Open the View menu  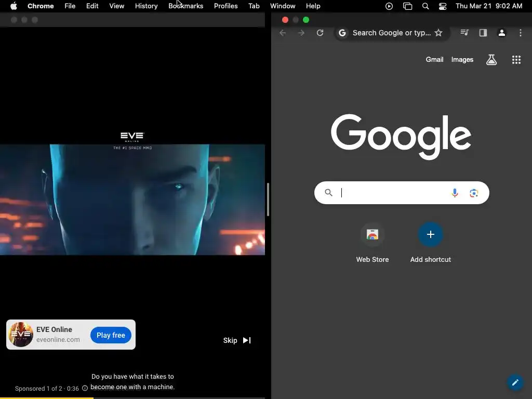click(x=116, y=6)
